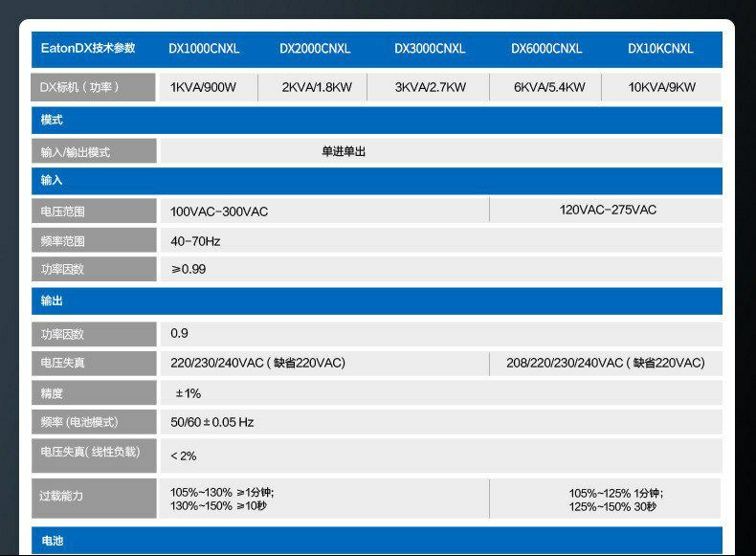The height and width of the screenshot is (556, 756).
Task: Select the 10KVA/9KW power rating cell
Action: click(661, 88)
